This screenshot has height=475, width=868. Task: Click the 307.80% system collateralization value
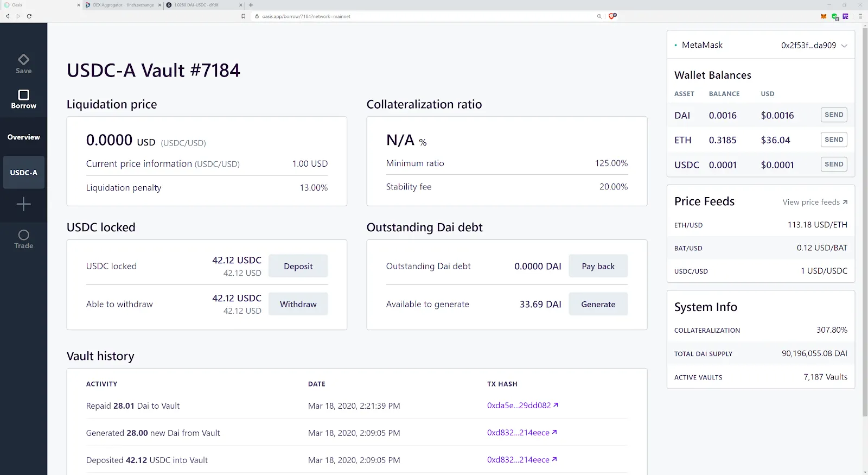tap(832, 330)
